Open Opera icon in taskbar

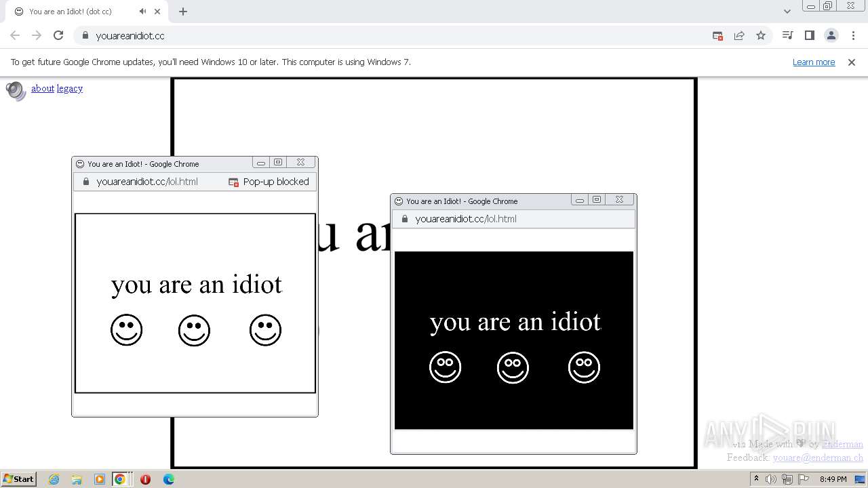145,479
